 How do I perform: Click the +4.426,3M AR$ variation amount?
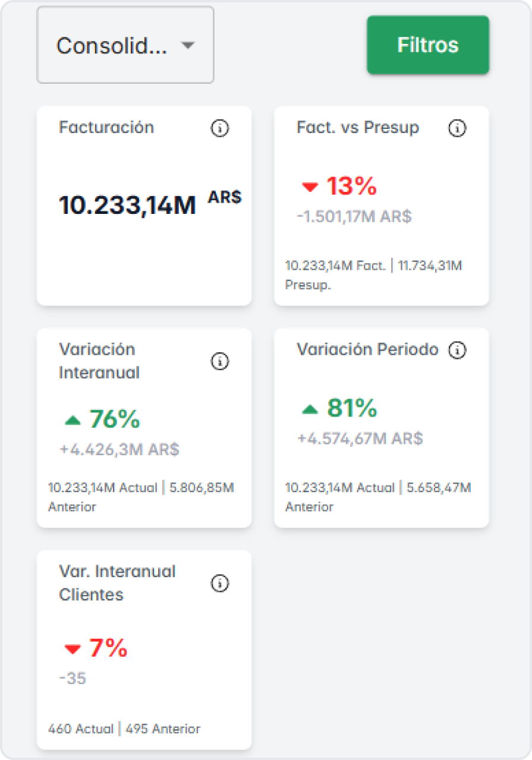tap(119, 449)
